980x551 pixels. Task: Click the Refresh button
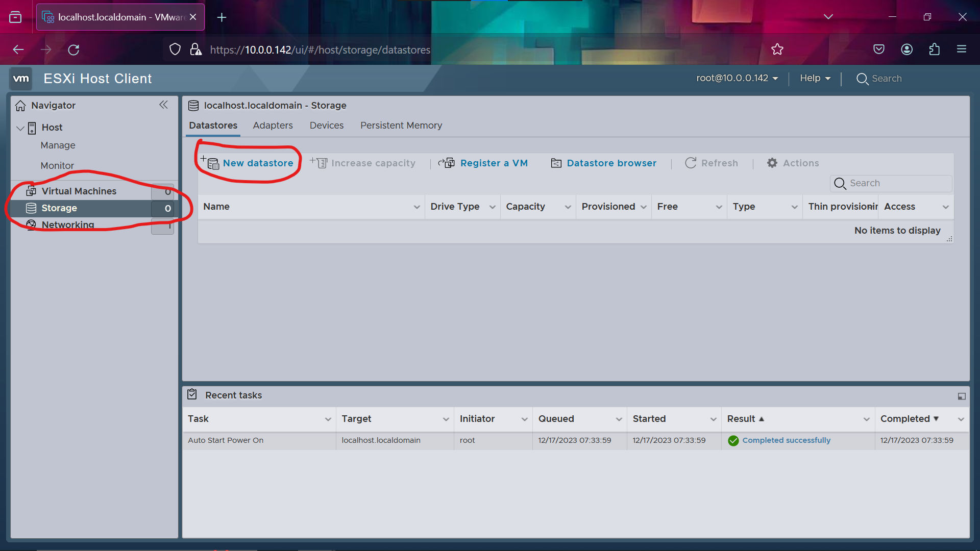pos(712,163)
